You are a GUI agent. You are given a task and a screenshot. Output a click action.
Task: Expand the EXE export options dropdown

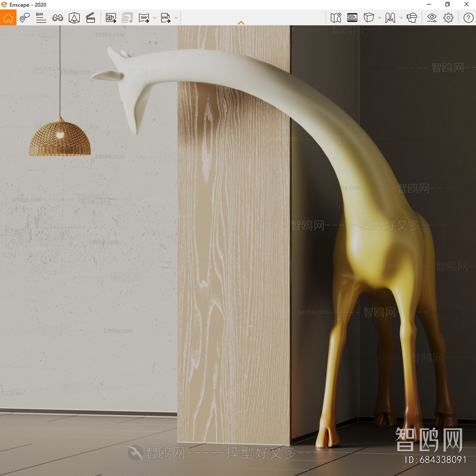tap(176, 18)
